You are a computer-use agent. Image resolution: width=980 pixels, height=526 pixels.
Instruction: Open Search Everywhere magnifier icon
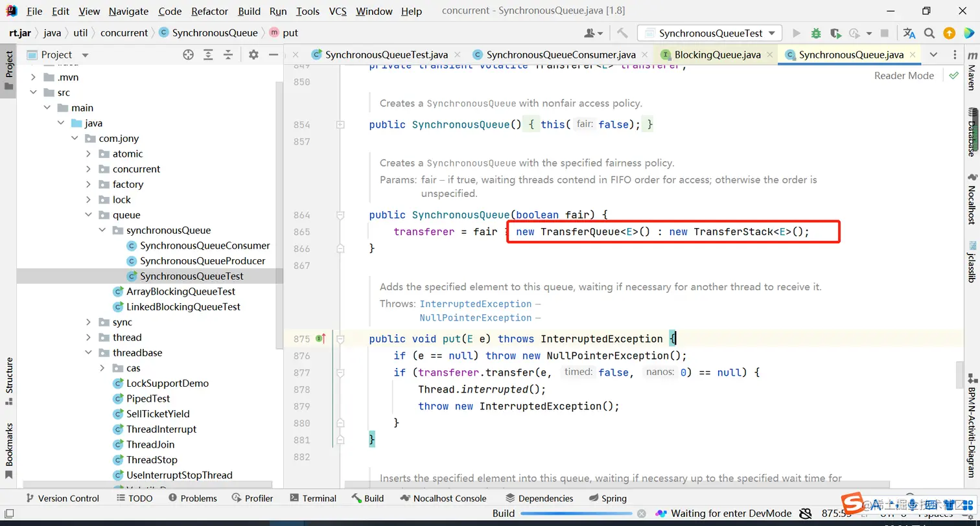(x=929, y=33)
